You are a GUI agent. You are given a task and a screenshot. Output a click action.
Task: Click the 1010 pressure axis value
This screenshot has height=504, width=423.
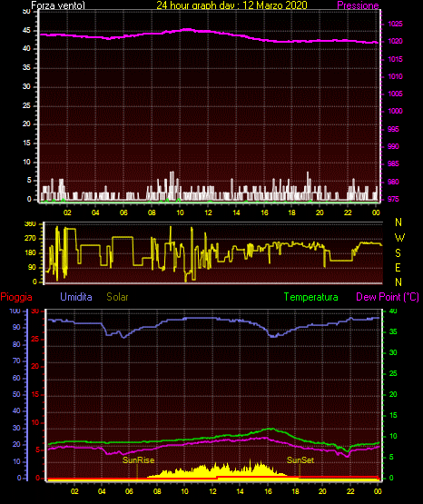(x=395, y=77)
